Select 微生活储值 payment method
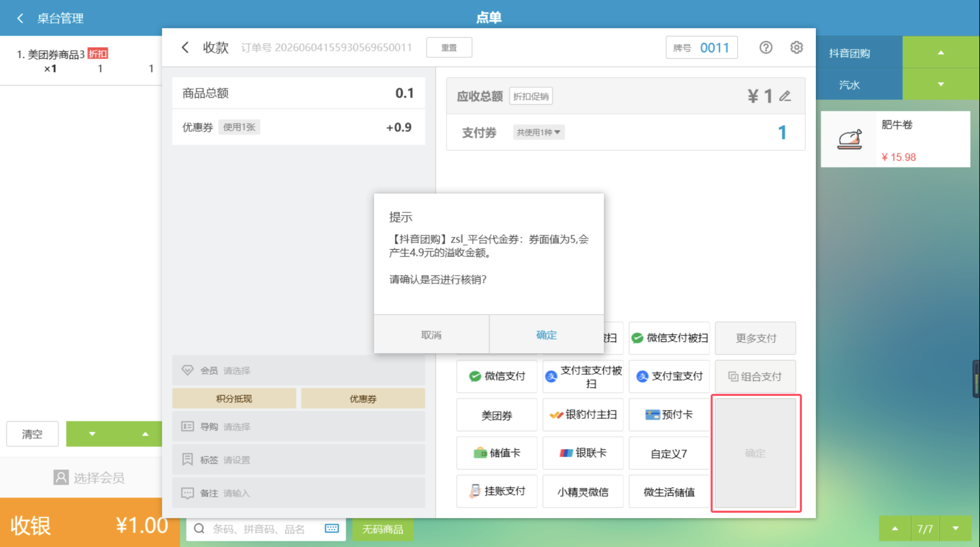Viewport: 980px width, 547px height. pyautogui.click(x=669, y=491)
